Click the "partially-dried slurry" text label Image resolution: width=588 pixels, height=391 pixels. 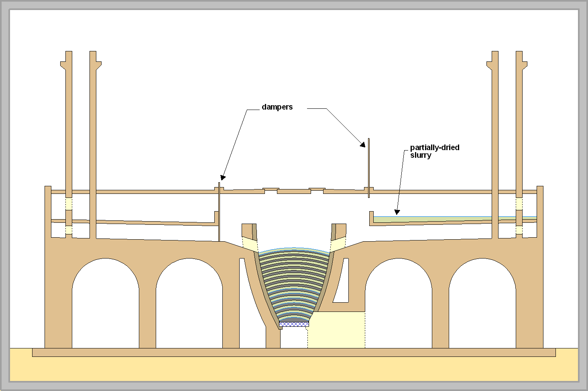click(x=434, y=151)
